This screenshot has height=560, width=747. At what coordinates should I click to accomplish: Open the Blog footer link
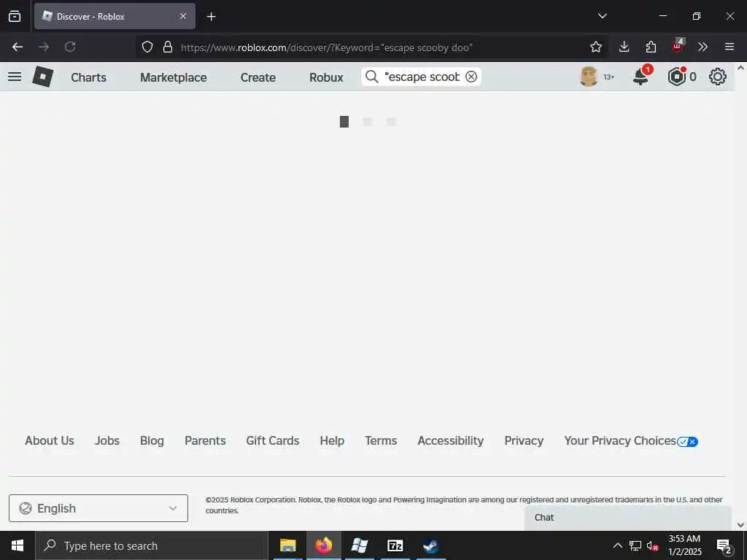tap(152, 441)
